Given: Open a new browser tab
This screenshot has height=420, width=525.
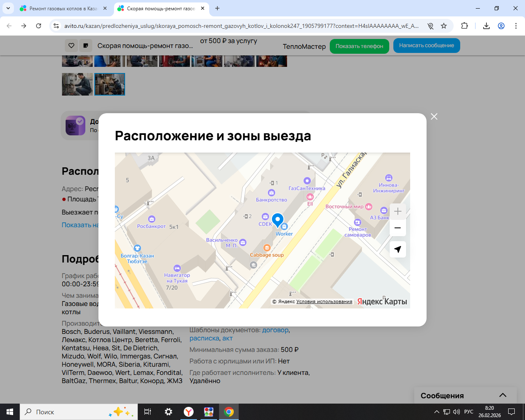Looking at the screenshot, I should coord(217,8).
